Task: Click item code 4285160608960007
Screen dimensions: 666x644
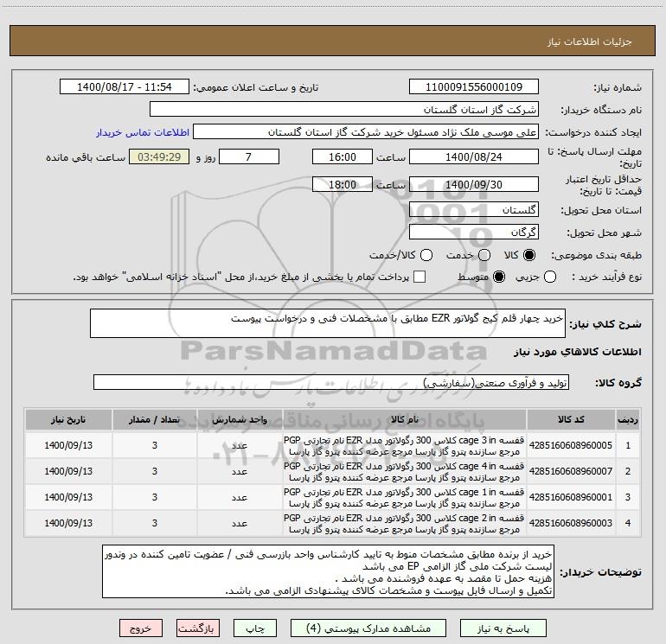Action: click(571, 471)
